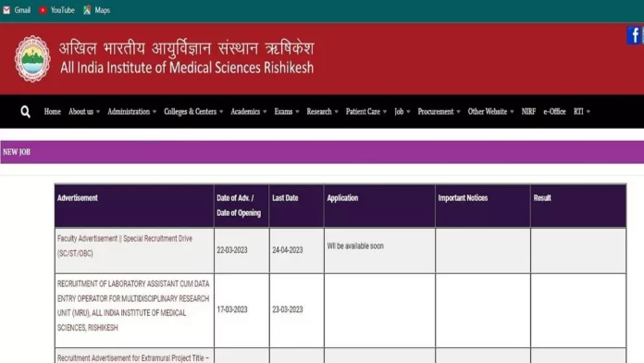Open Faculty Advertisement Special Recruitment Drive link

pyautogui.click(x=125, y=245)
